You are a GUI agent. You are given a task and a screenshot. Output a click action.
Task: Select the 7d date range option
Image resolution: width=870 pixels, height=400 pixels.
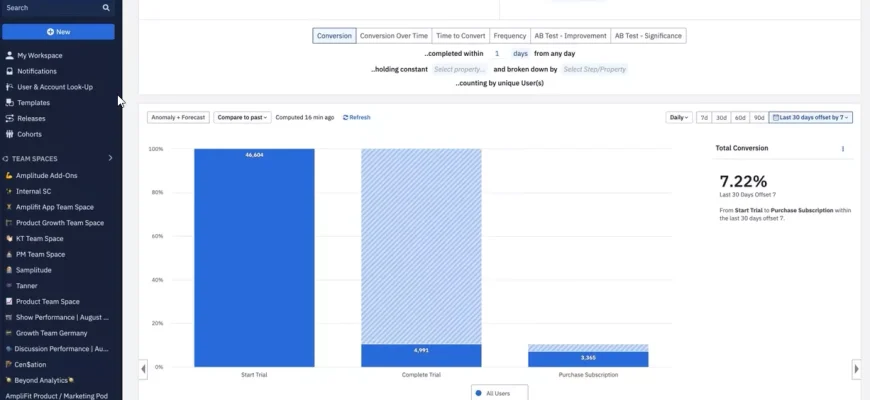704,117
